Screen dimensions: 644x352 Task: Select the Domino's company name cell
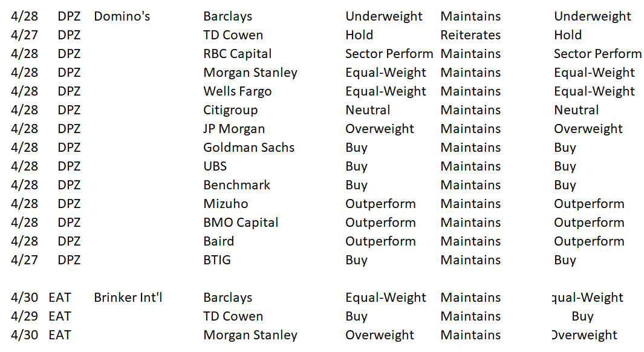pos(122,16)
